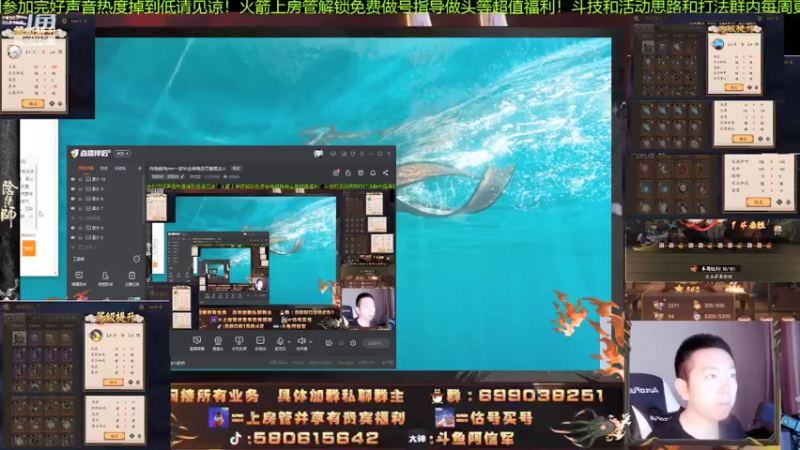Expand the microphone options arrow
This screenshot has height=450, width=800.
tap(289, 342)
